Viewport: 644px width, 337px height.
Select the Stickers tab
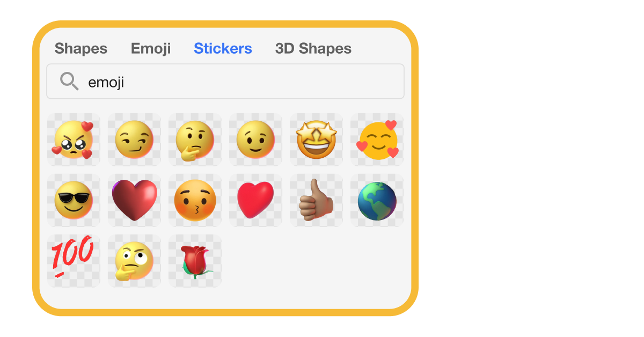tap(223, 48)
